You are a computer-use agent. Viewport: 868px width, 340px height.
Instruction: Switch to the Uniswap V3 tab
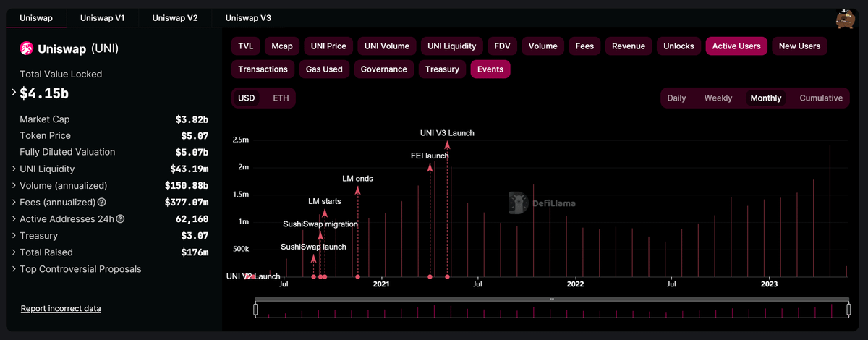(248, 18)
